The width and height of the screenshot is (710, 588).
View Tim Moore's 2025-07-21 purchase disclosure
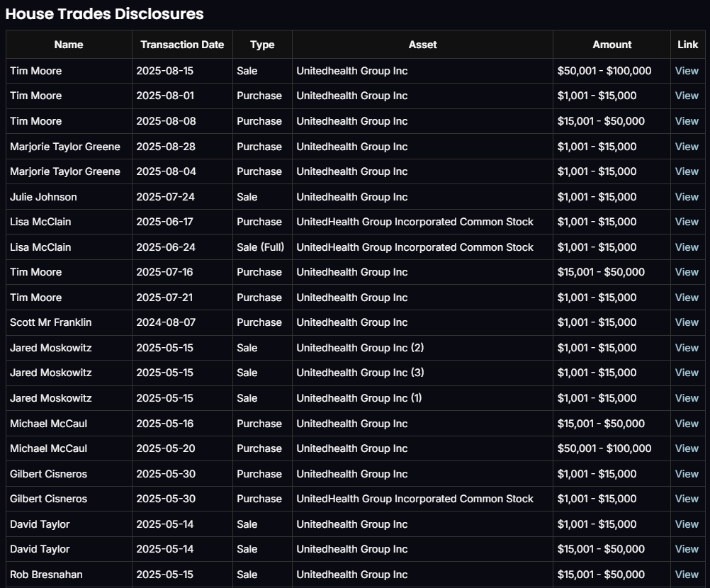tap(687, 298)
